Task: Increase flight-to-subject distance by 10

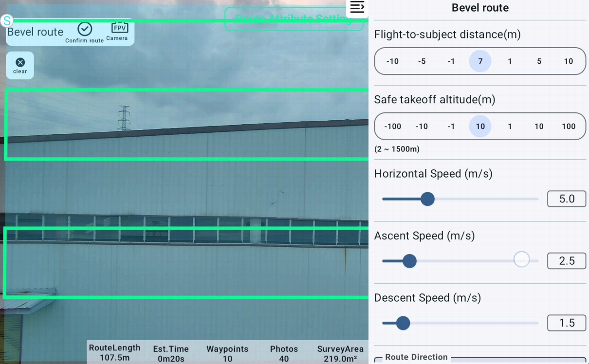Action: tap(568, 61)
